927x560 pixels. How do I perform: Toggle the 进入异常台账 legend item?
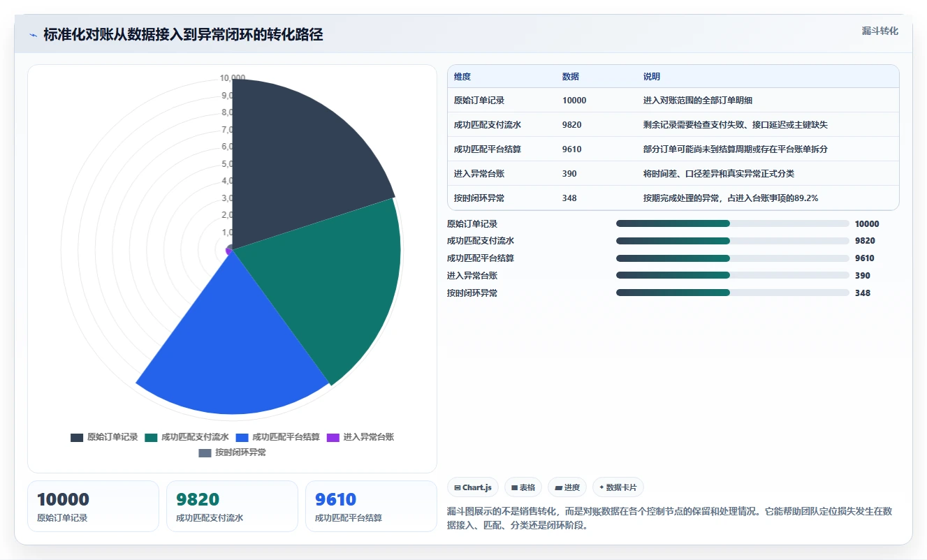(x=360, y=437)
